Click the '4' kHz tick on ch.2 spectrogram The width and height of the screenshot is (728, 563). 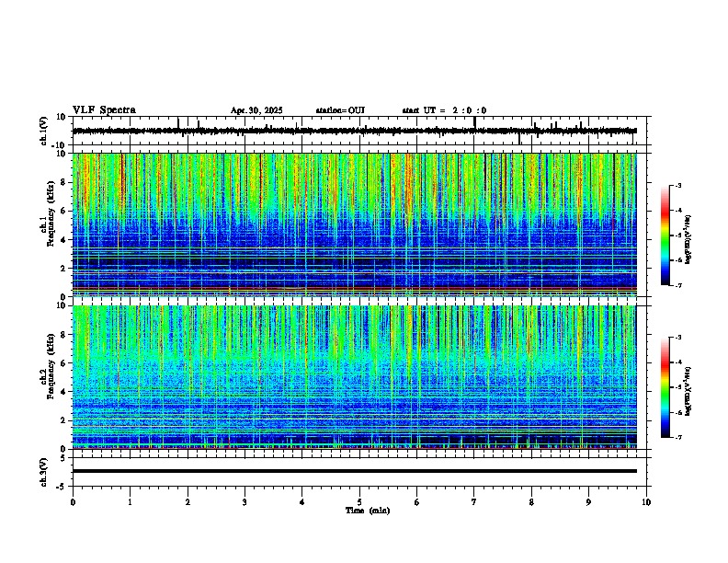tap(63, 392)
